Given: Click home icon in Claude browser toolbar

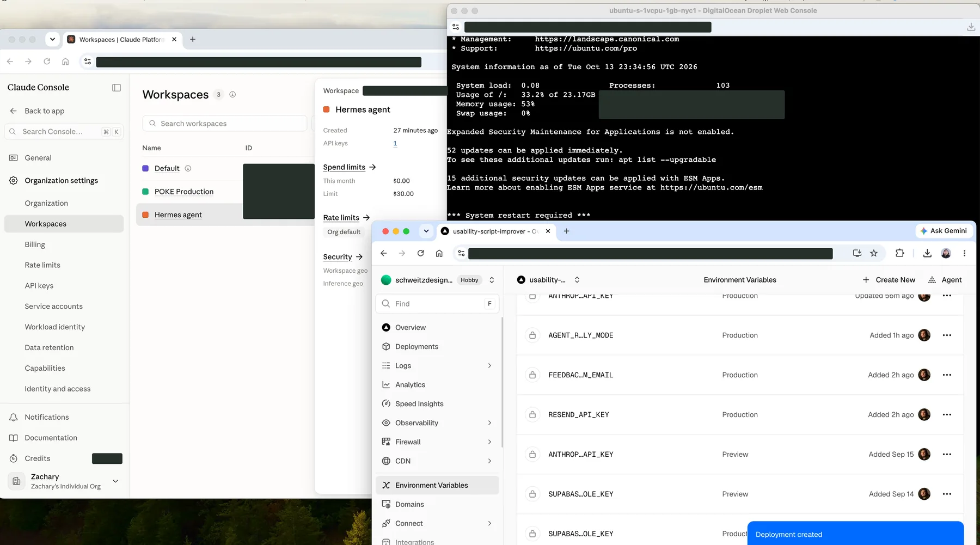Looking at the screenshot, I should (65, 62).
